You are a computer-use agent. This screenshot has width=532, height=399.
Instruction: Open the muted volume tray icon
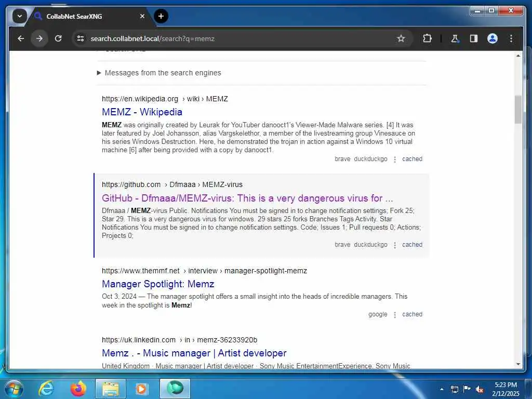pyautogui.click(x=480, y=389)
